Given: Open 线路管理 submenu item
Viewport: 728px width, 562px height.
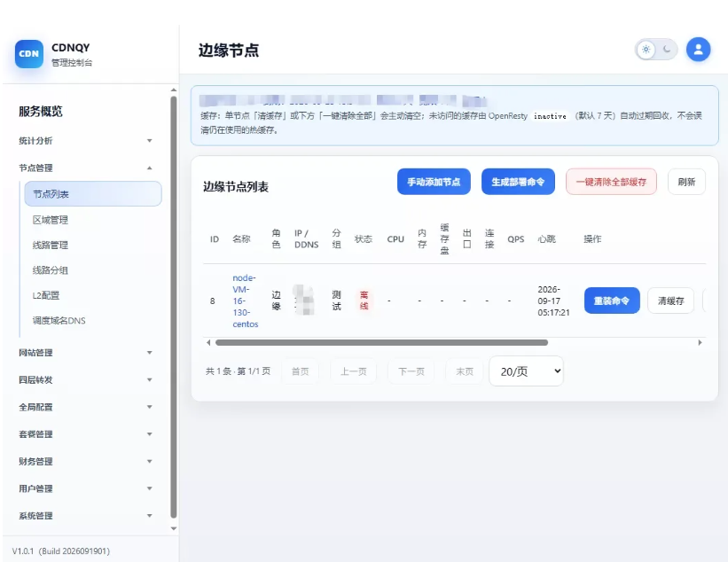Looking at the screenshot, I should (51, 245).
